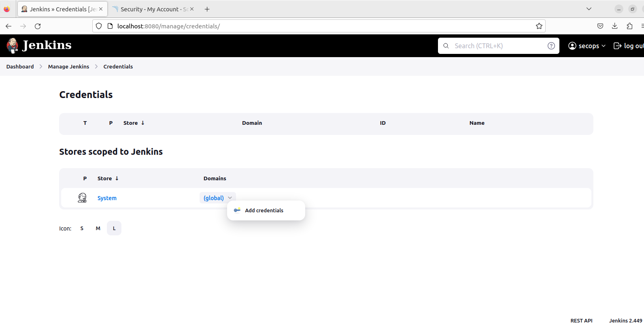Image resolution: width=644 pixels, height=331 pixels.
Task: Set icon size to S
Action: 82,228
